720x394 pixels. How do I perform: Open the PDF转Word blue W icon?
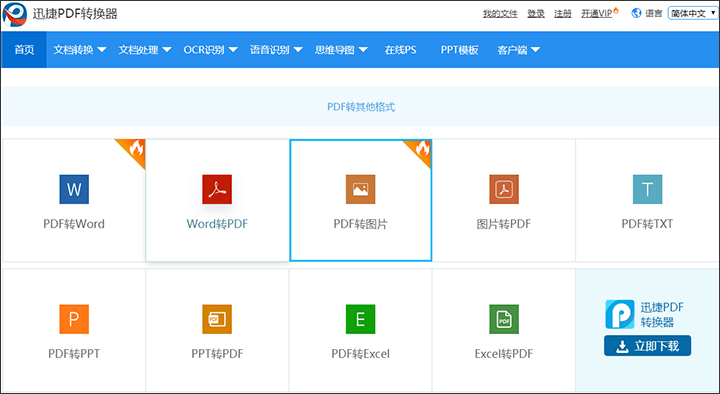[74, 189]
